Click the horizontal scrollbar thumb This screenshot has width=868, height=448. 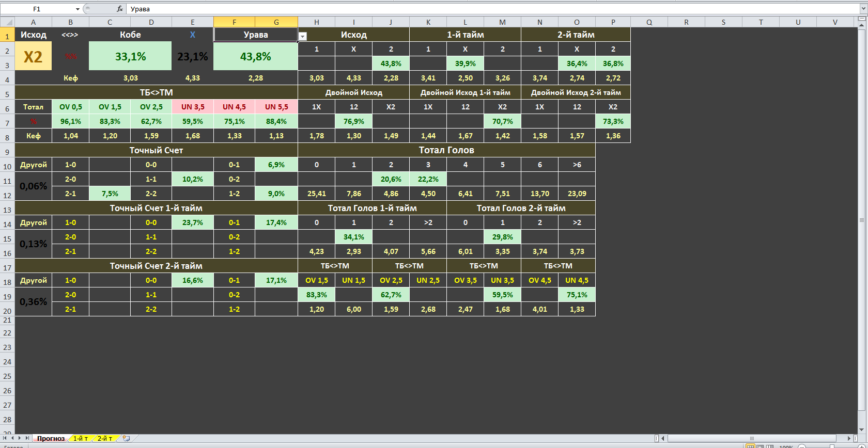[x=752, y=438]
